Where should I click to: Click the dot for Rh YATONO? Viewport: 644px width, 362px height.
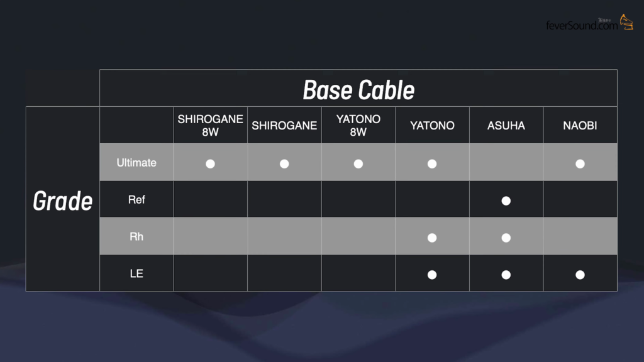pos(432,238)
